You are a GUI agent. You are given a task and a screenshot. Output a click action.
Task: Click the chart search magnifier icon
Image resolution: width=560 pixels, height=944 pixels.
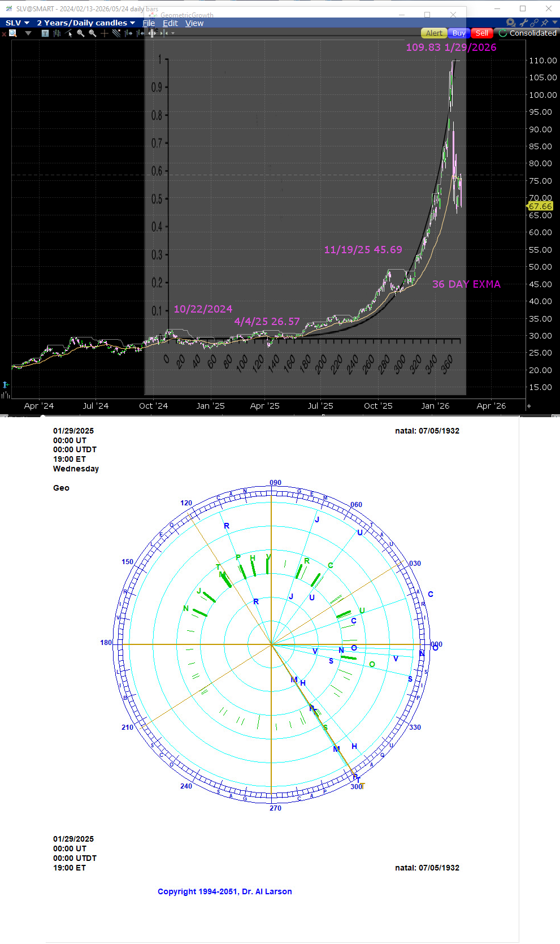point(13,33)
